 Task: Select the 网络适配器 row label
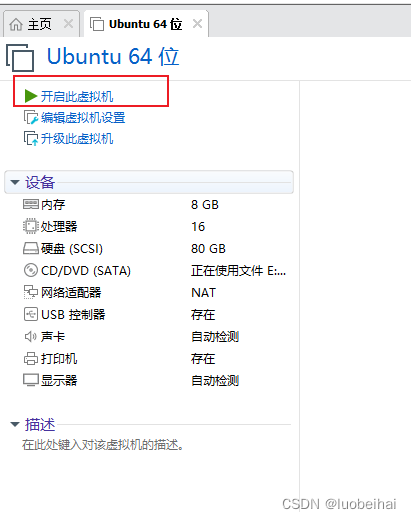click(71, 292)
